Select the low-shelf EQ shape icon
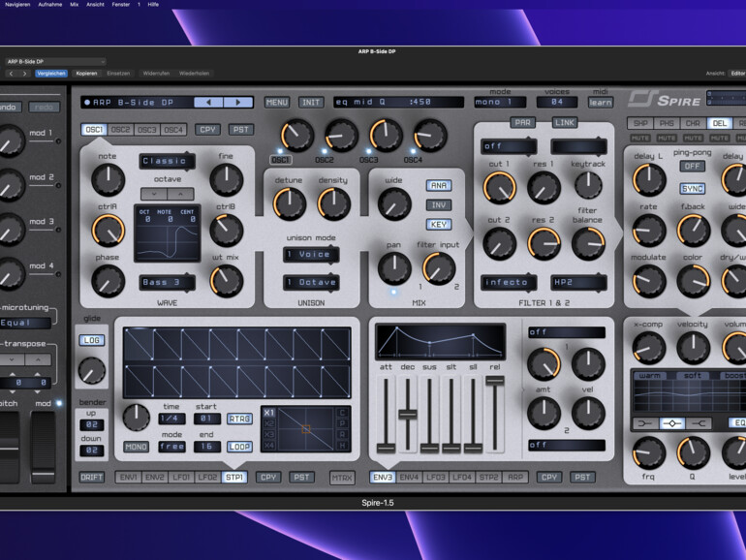The width and height of the screenshot is (746, 560). click(x=644, y=423)
